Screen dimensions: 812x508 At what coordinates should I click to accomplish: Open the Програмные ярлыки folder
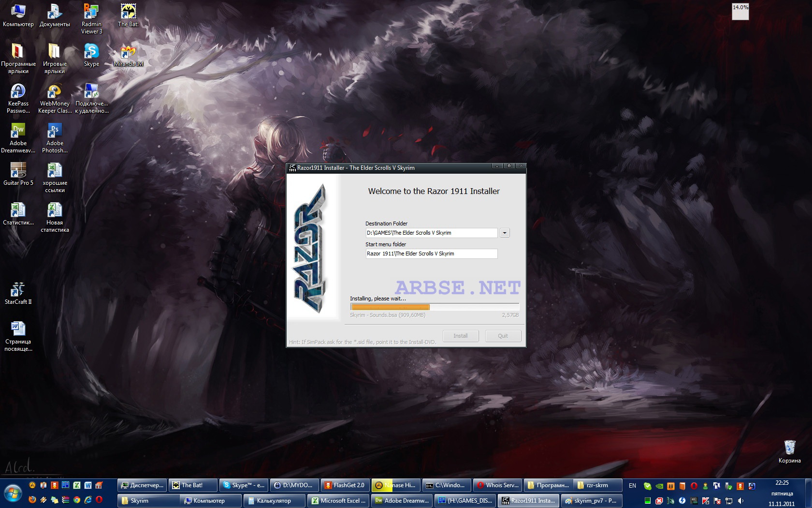18,59
